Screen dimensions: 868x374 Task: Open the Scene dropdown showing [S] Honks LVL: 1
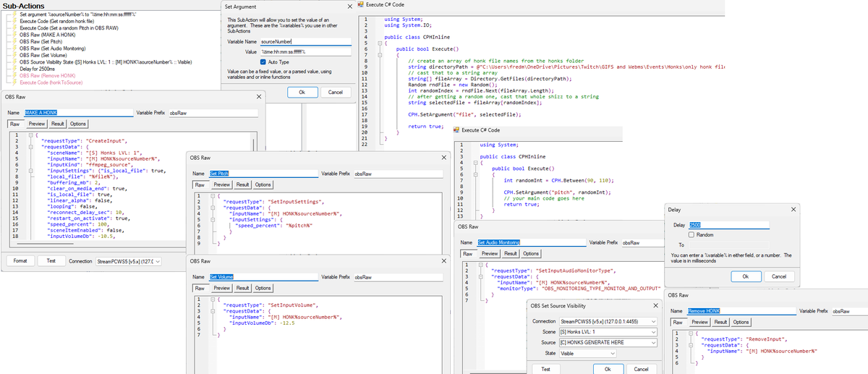tap(609, 331)
